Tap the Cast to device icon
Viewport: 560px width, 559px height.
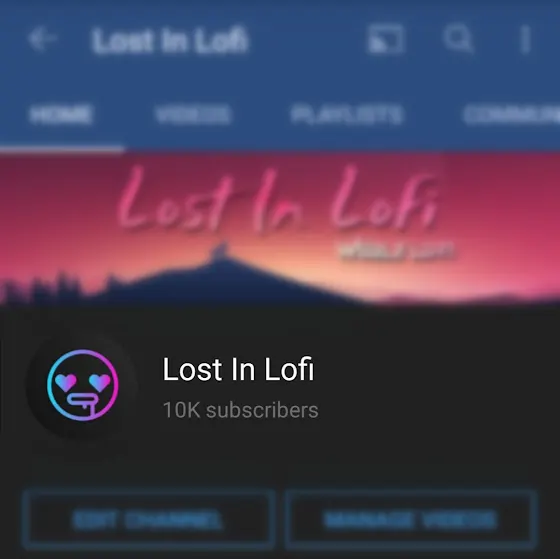pyautogui.click(x=385, y=39)
